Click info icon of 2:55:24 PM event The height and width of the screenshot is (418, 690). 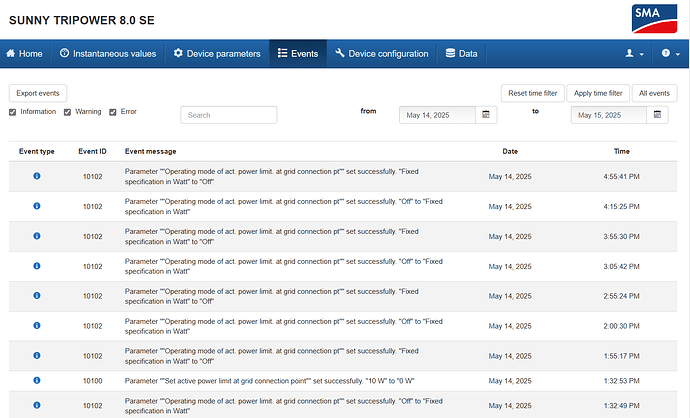click(37, 296)
